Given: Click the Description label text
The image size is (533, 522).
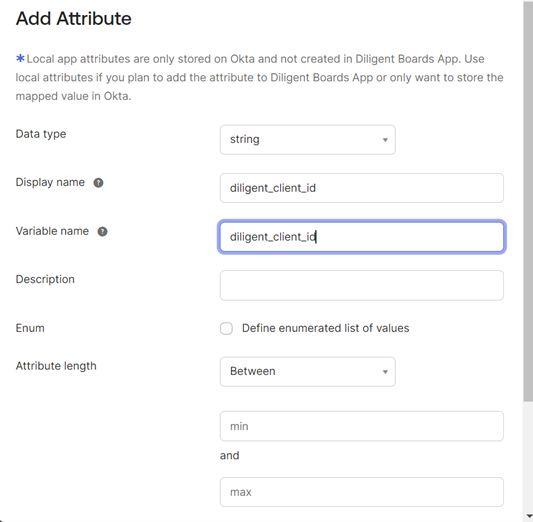Looking at the screenshot, I should (x=45, y=279).
